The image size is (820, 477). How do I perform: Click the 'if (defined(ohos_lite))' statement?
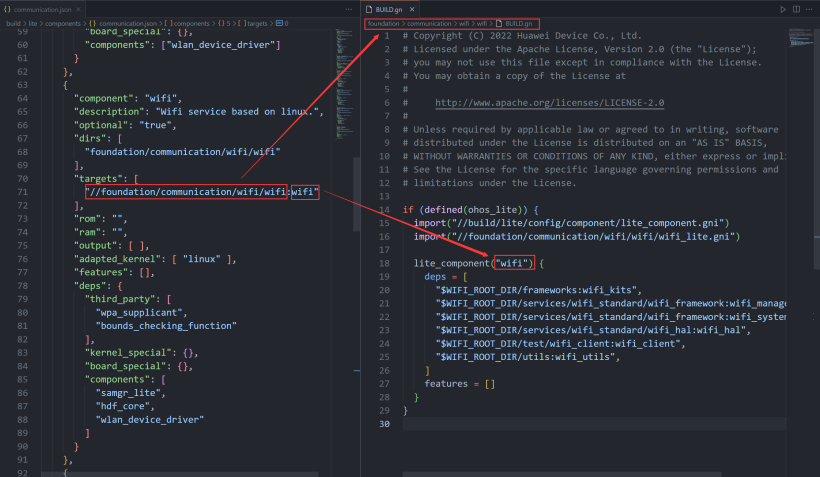pyautogui.click(x=471, y=210)
